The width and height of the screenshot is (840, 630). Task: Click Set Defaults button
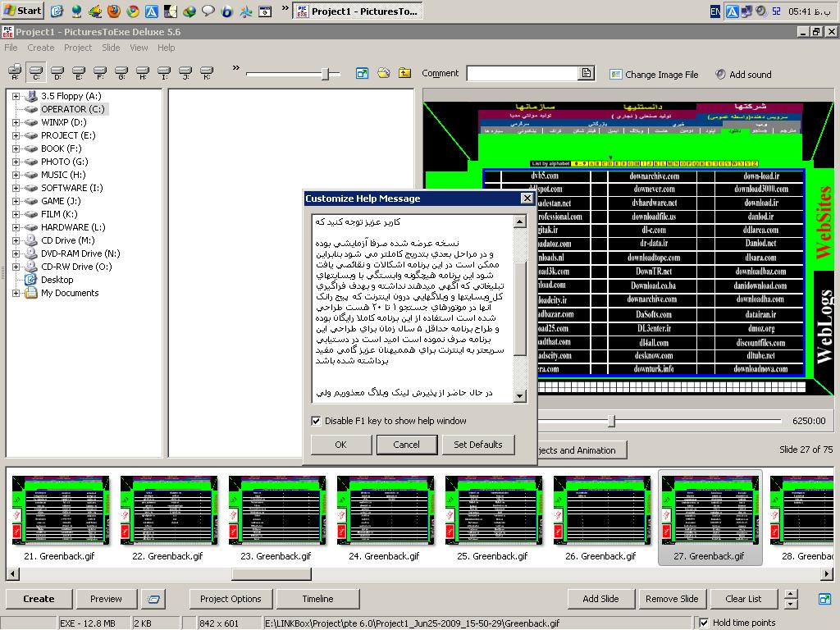478,445
